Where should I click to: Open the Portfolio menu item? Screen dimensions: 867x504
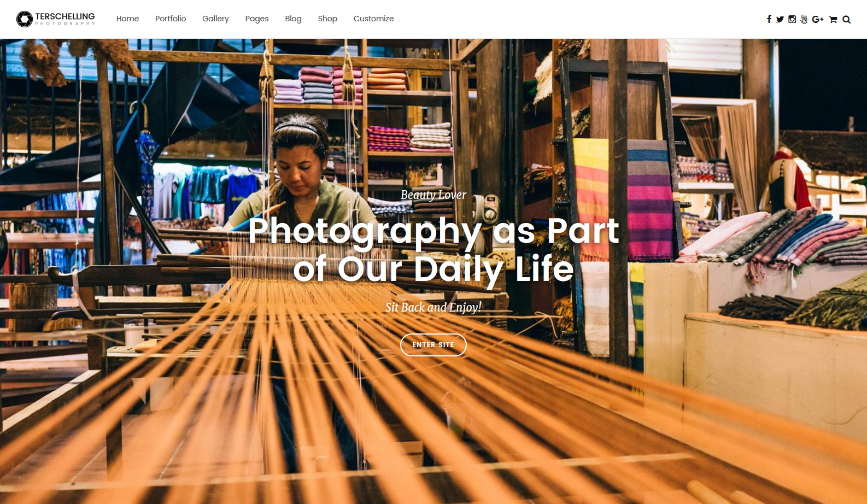click(171, 19)
